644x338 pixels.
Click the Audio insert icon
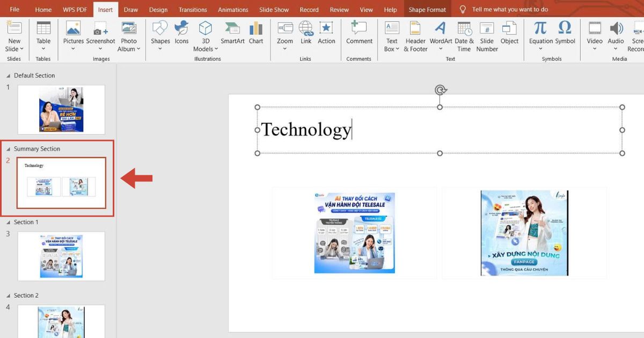click(x=616, y=28)
